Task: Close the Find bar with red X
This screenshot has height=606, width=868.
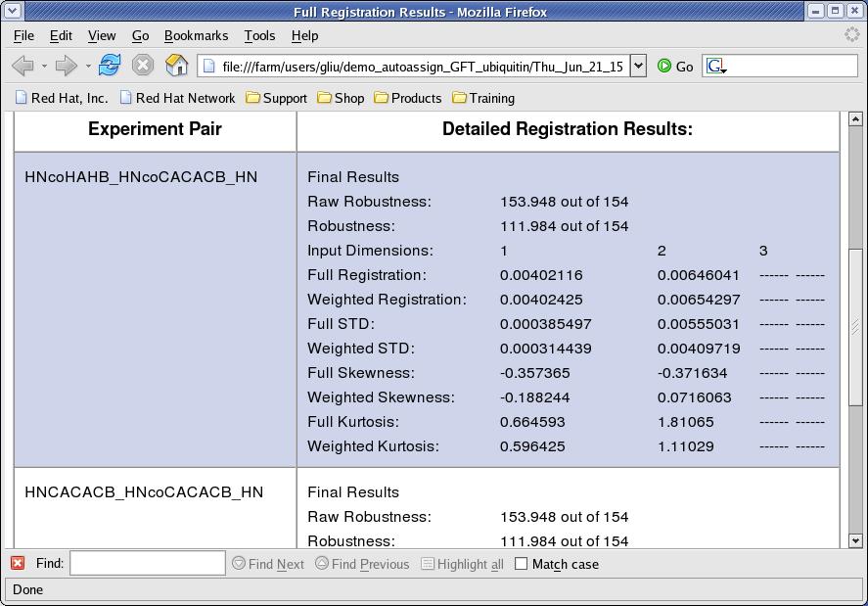Action: tap(18, 563)
